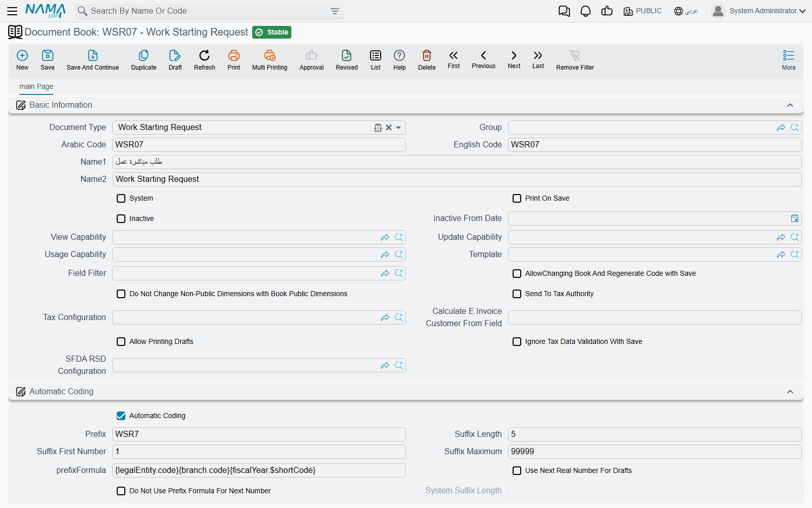This screenshot has height=508, width=812.
Task: Click the Suffix Maximum field
Action: click(655, 452)
